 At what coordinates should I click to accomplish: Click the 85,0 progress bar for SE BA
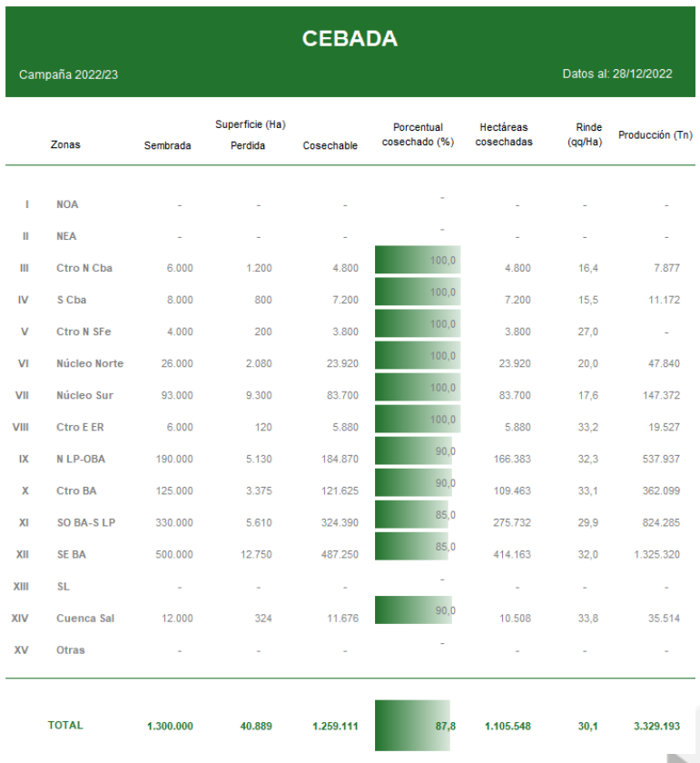(x=410, y=547)
